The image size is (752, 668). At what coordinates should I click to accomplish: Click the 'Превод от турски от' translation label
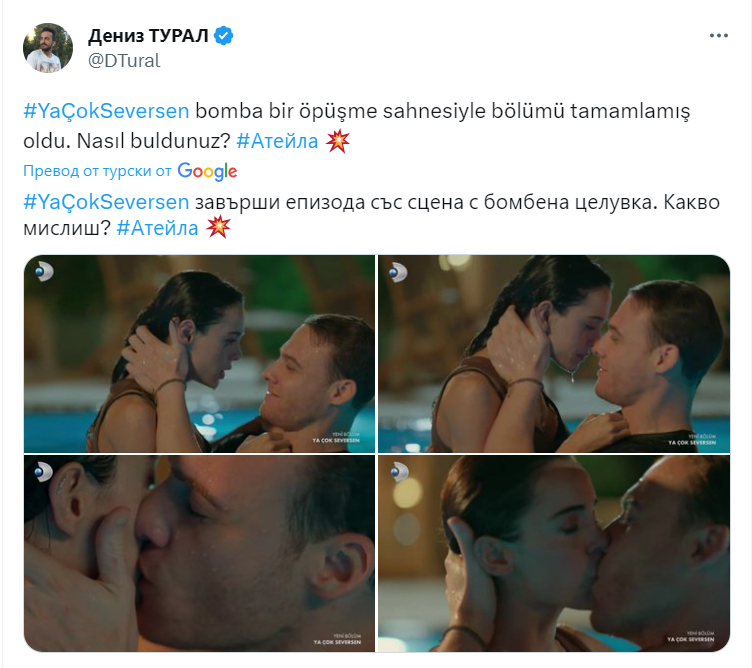[x=97, y=171]
